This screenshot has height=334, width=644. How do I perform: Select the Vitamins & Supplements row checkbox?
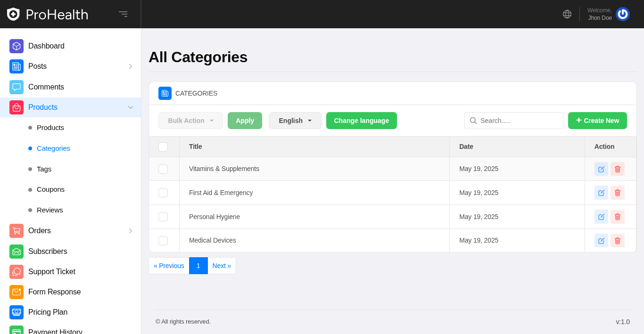(x=163, y=169)
